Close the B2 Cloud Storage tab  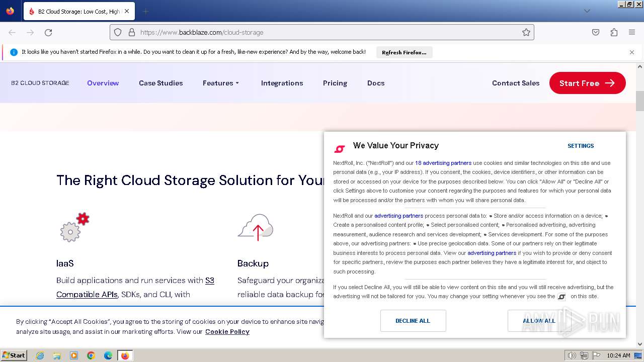[x=126, y=11]
